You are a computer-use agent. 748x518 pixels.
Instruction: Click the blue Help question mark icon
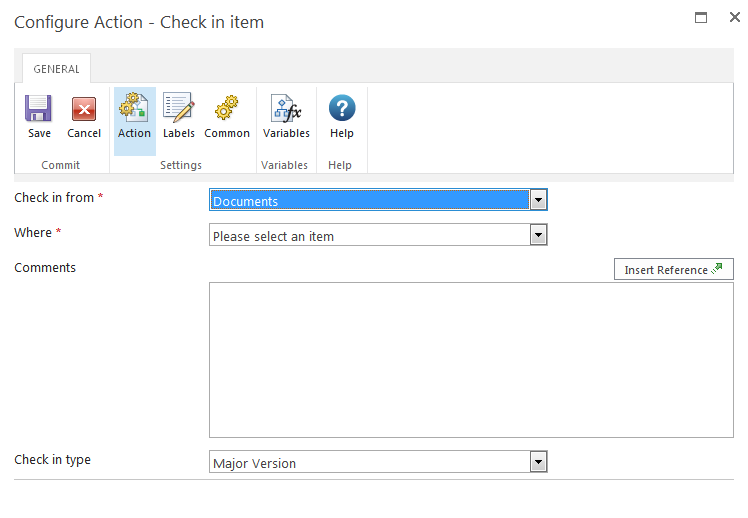342,109
